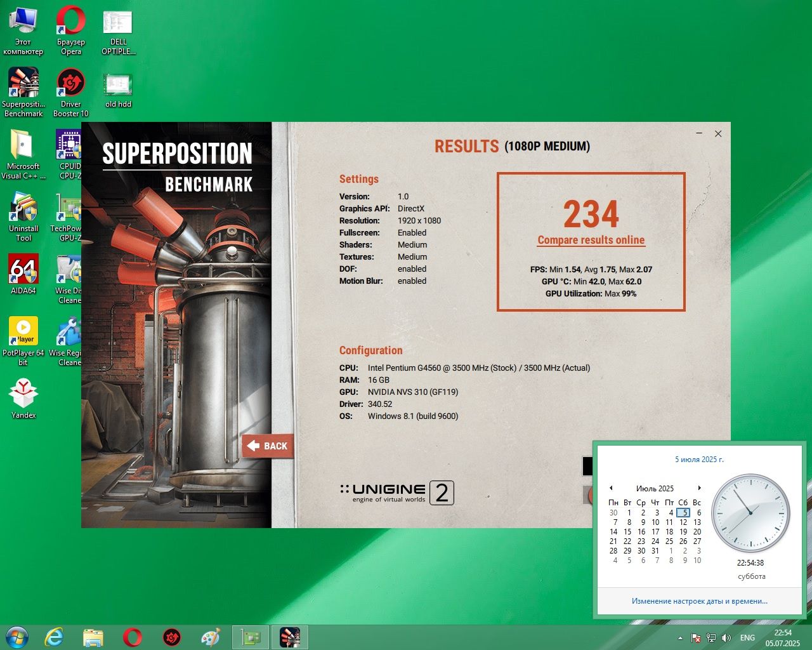Click the 5 июля 2025 г. date link
The image size is (812, 650).
coord(699,459)
